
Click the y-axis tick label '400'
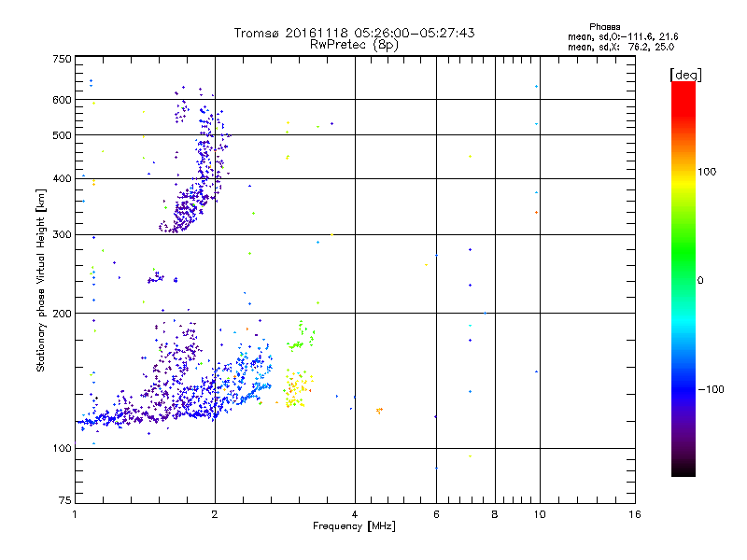[x=62, y=178]
